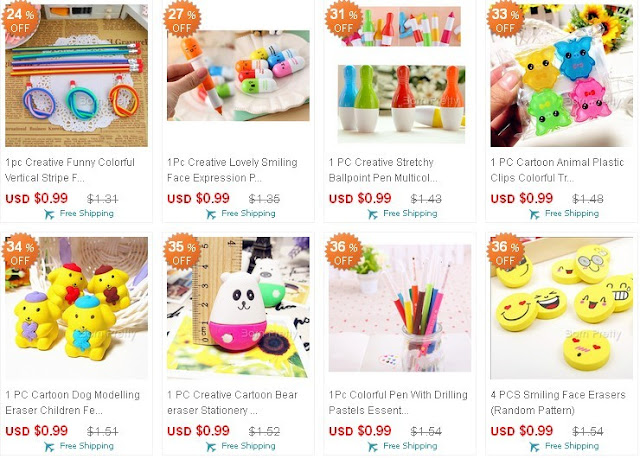Open '1 PC Creative Stretchy Ballpoint Pen' title
This screenshot has width=640, height=459.
(383, 170)
